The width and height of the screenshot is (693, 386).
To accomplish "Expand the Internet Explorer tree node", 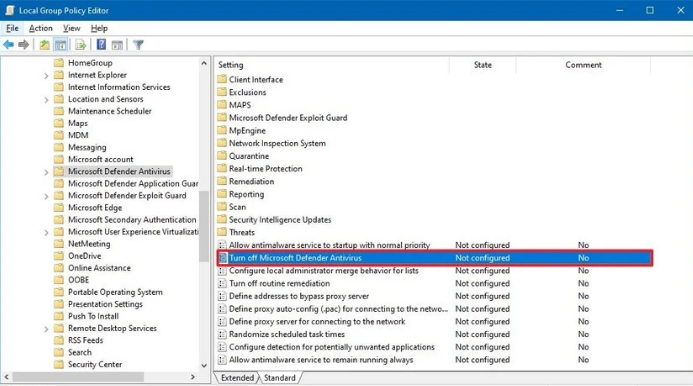I will click(46, 76).
